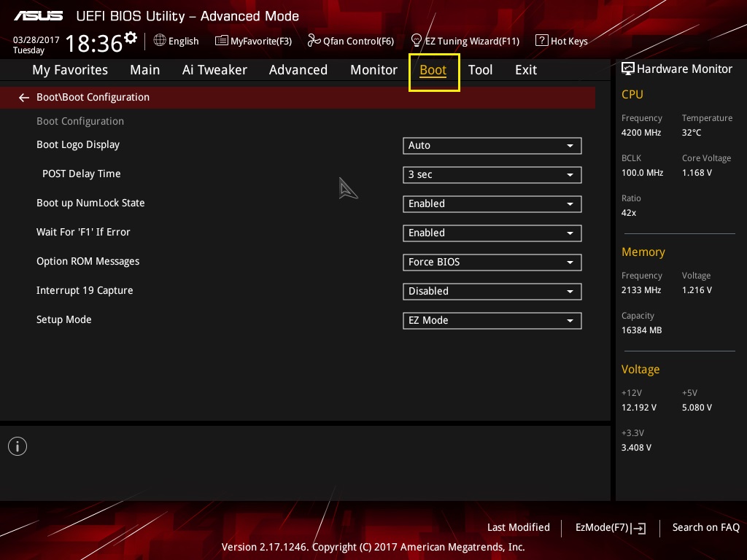Click the +12V value 12.192 V
This screenshot has height=560, width=747.
(x=639, y=408)
